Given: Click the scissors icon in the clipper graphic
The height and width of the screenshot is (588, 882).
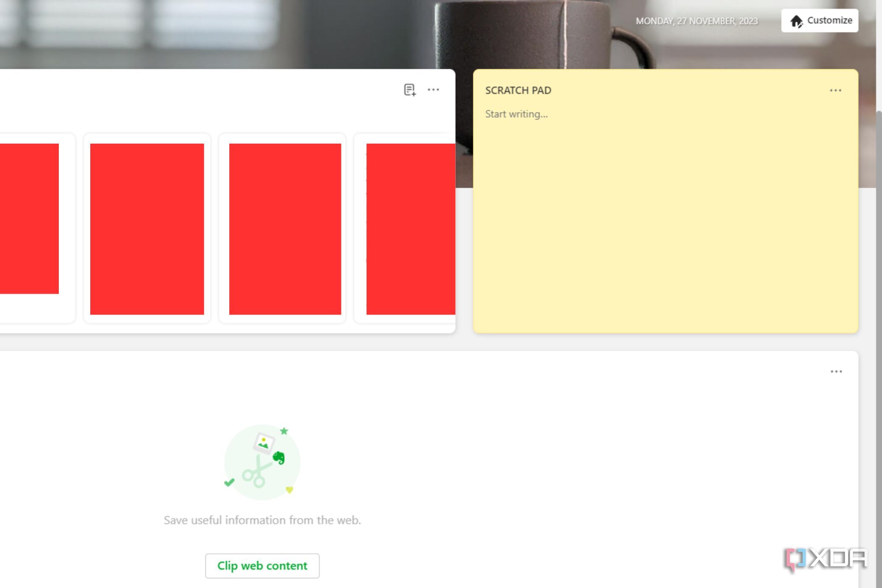Looking at the screenshot, I should (258, 470).
